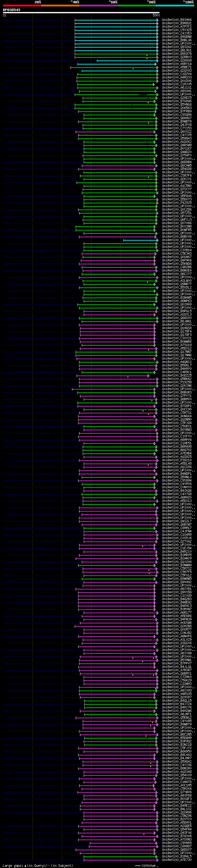
Task: Select the UniRef100_P39210 hit label
Action: (177, 460)
